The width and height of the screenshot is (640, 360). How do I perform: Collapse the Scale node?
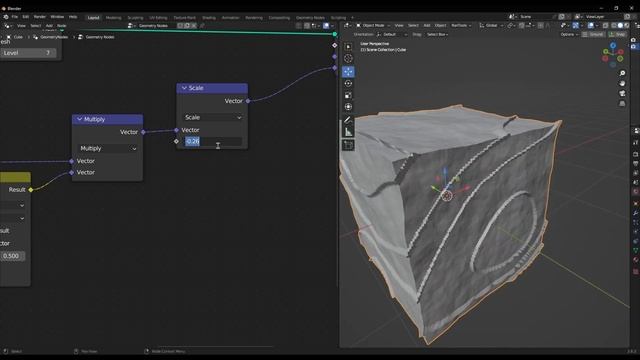(x=184, y=88)
